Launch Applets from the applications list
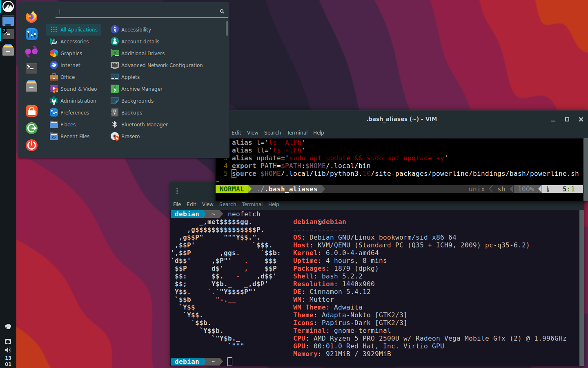The image size is (588, 368). pyautogui.click(x=125, y=77)
